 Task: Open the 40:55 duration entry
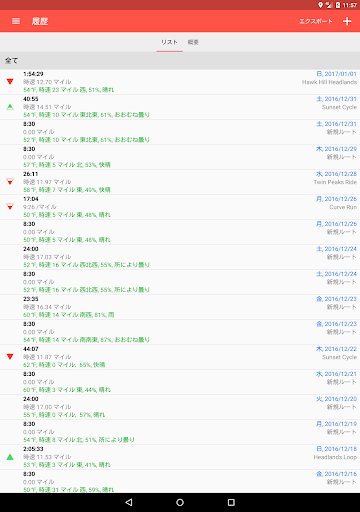click(x=180, y=107)
